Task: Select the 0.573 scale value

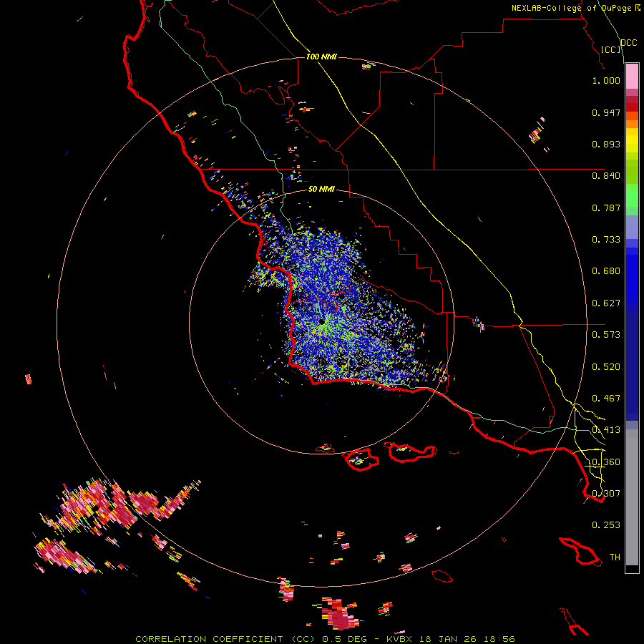Action: click(606, 335)
